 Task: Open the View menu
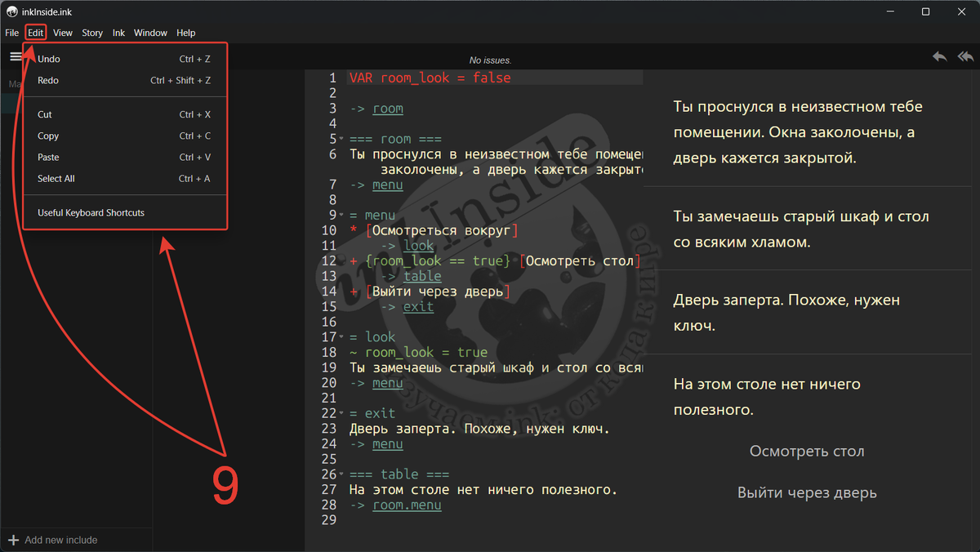[63, 33]
